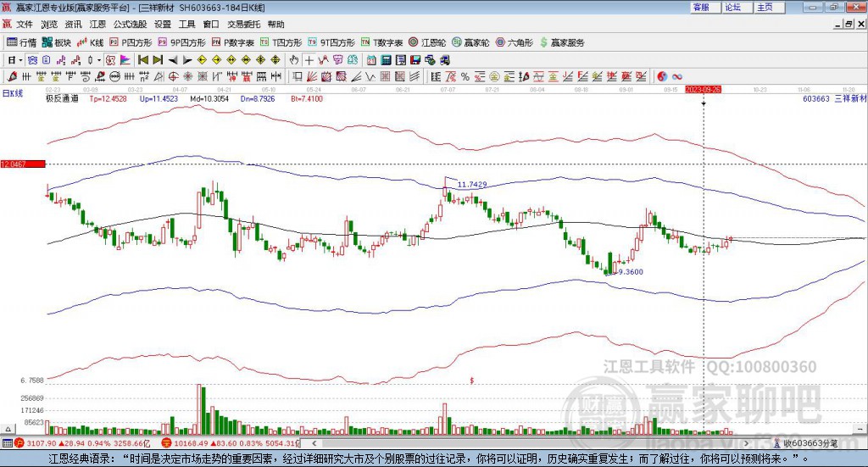Select the zigzag wave line tool
The width and height of the screenshot is (868, 467).
coord(370,76)
